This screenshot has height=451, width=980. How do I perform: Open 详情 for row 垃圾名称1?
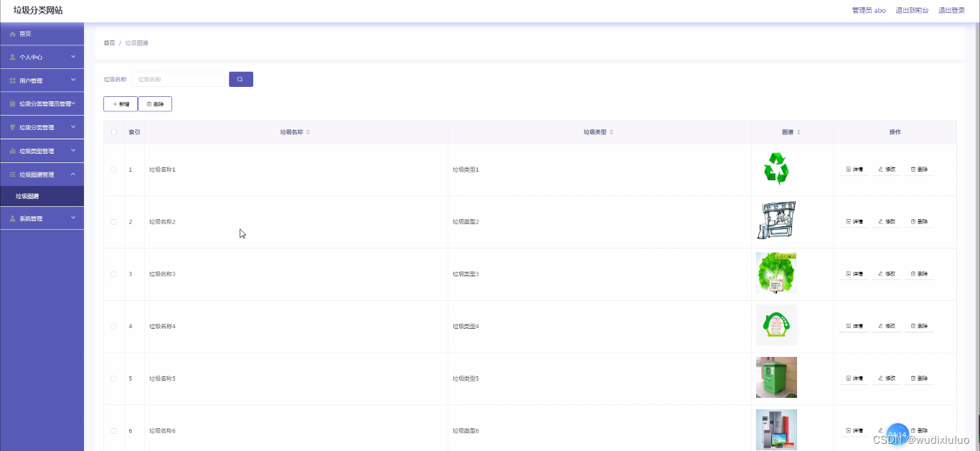coord(854,169)
